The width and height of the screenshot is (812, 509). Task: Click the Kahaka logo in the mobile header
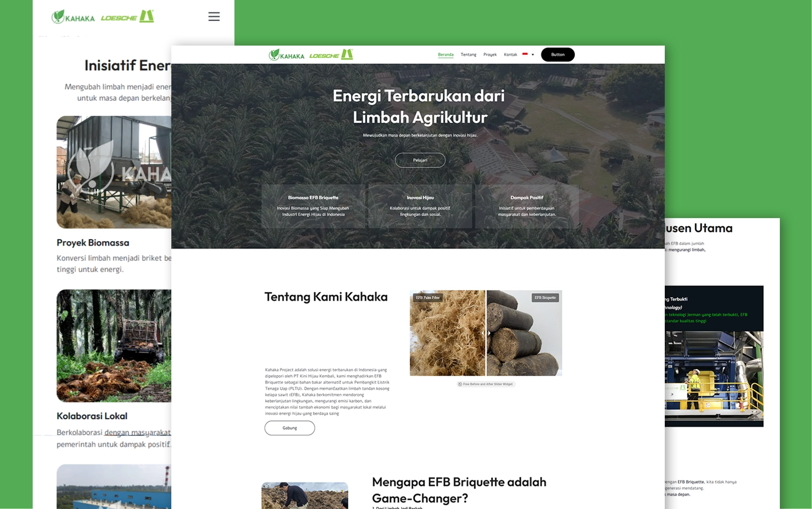pos(73,17)
